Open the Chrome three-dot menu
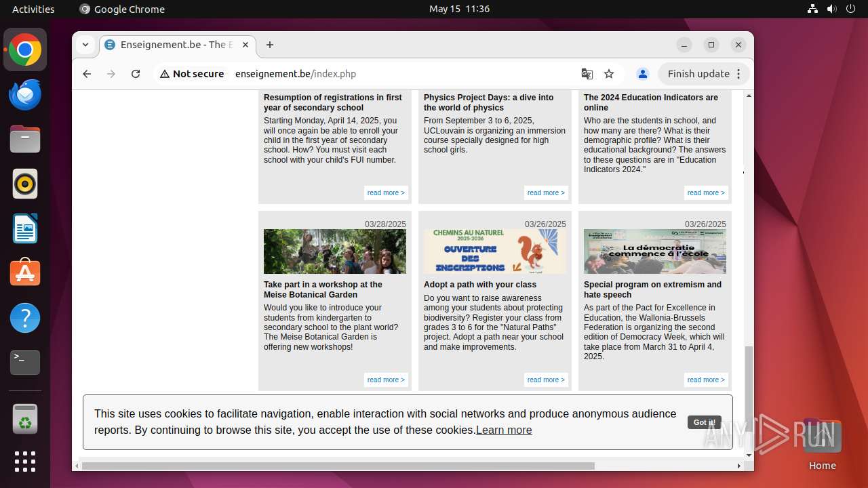 coord(739,74)
